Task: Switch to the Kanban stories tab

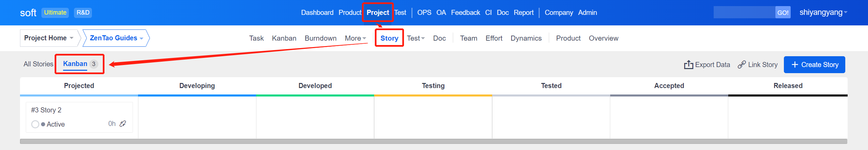Action: (75, 64)
